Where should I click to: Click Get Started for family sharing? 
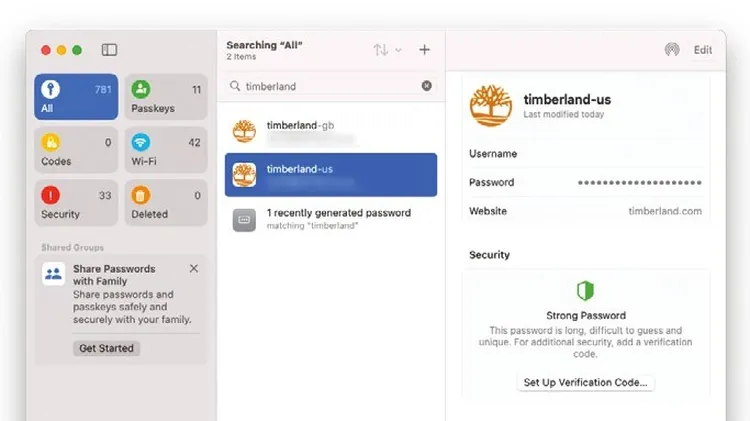[106, 348]
